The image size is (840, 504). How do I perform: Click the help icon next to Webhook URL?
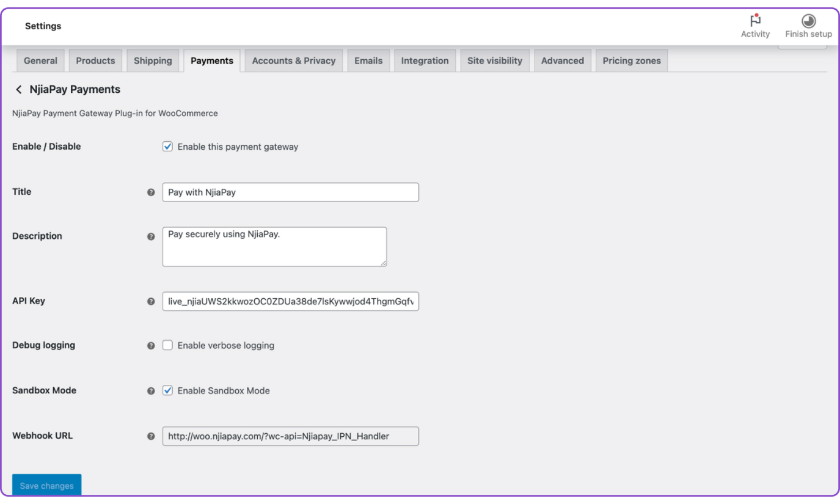[x=151, y=436]
